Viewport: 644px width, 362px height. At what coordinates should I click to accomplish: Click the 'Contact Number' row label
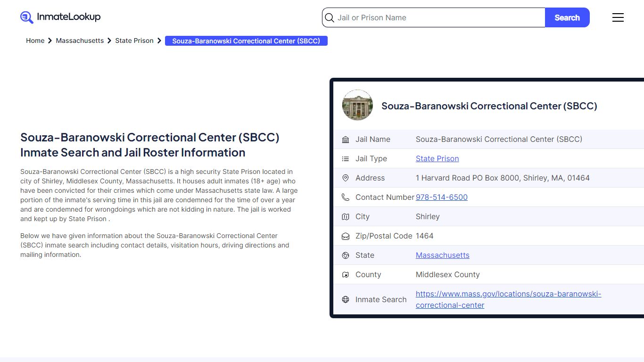point(385,197)
